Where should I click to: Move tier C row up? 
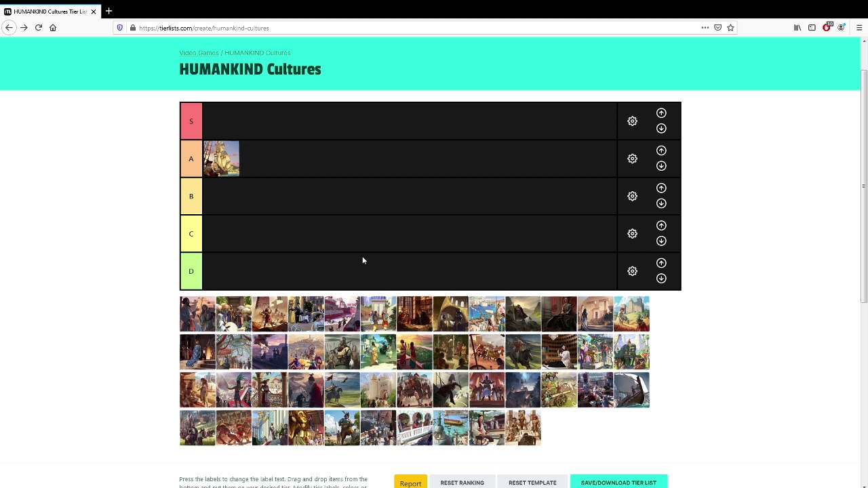pyautogui.click(x=661, y=226)
